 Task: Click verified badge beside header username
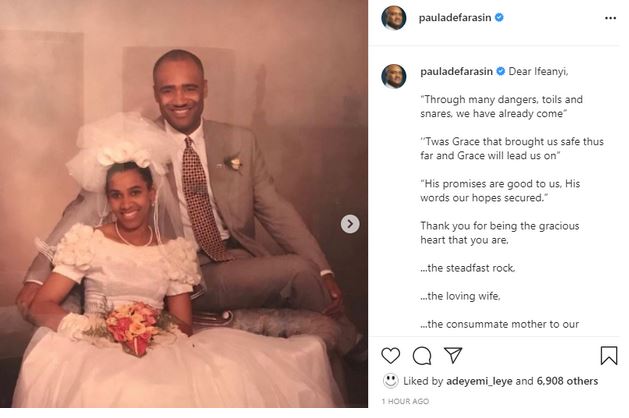(x=499, y=17)
